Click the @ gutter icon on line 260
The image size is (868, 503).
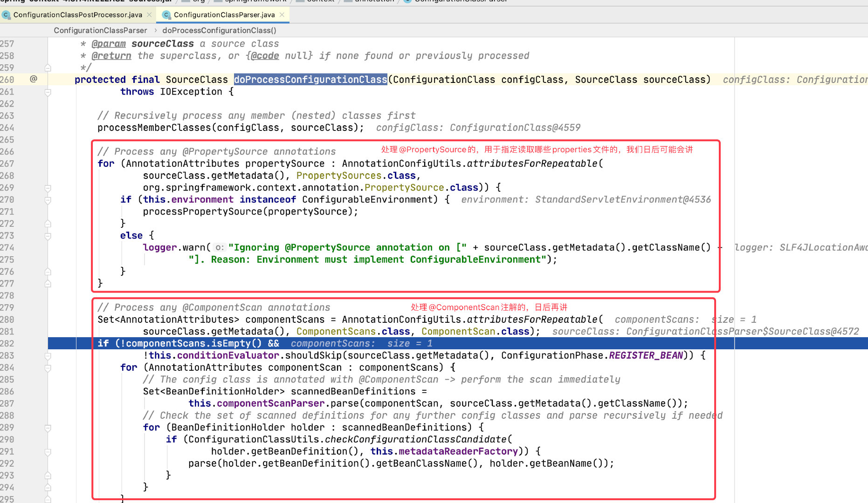pos(34,79)
